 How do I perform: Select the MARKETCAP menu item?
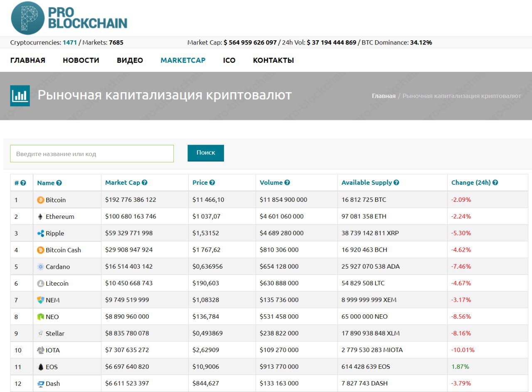pos(183,60)
